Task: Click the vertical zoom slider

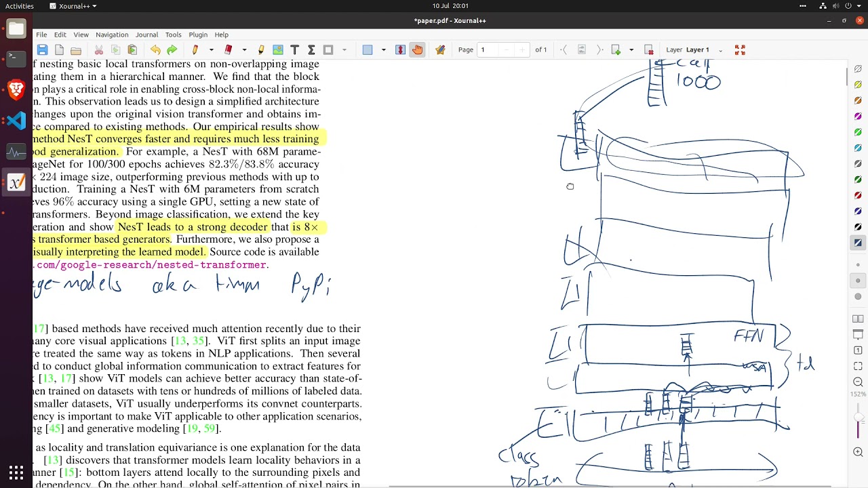Action: (858, 420)
